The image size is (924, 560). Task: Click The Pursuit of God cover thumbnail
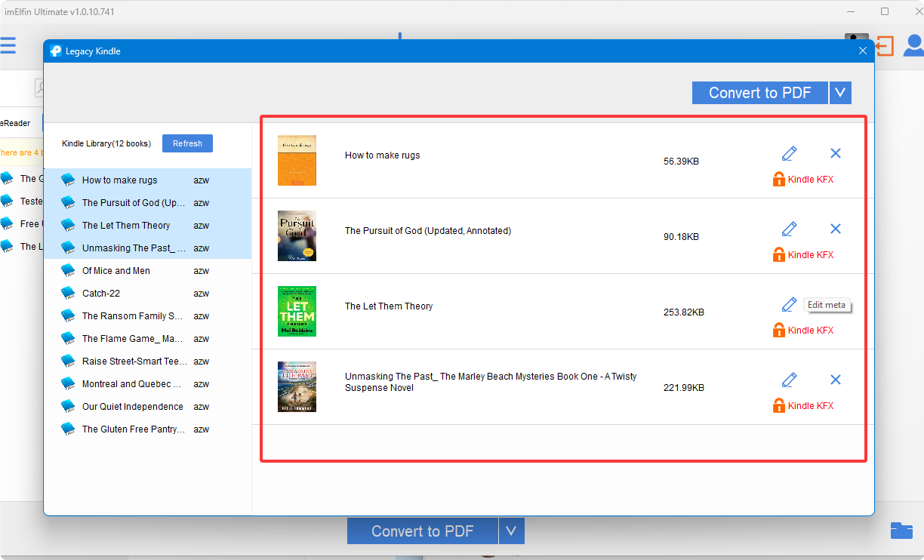pos(297,235)
